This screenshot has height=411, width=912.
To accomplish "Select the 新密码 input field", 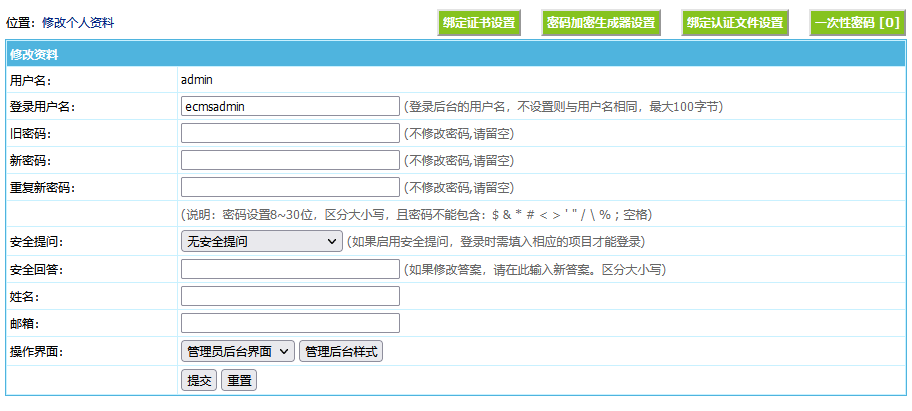I will tap(290, 160).
